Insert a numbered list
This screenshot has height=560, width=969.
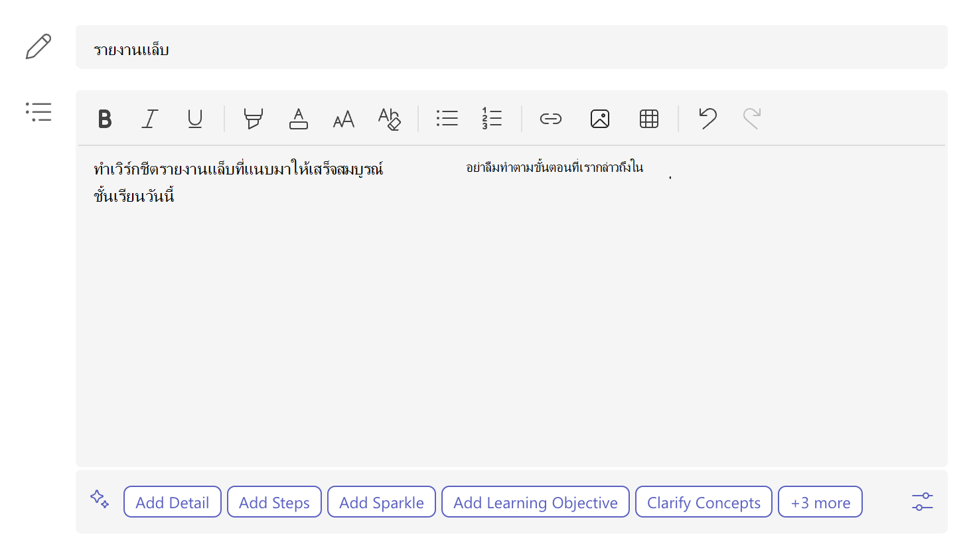(492, 119)
